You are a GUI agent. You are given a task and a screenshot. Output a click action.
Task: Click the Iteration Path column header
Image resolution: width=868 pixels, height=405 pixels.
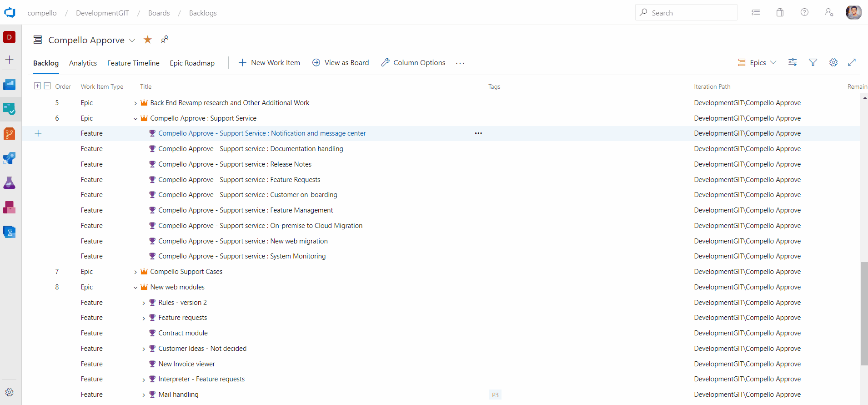click(x=712, y=86)
